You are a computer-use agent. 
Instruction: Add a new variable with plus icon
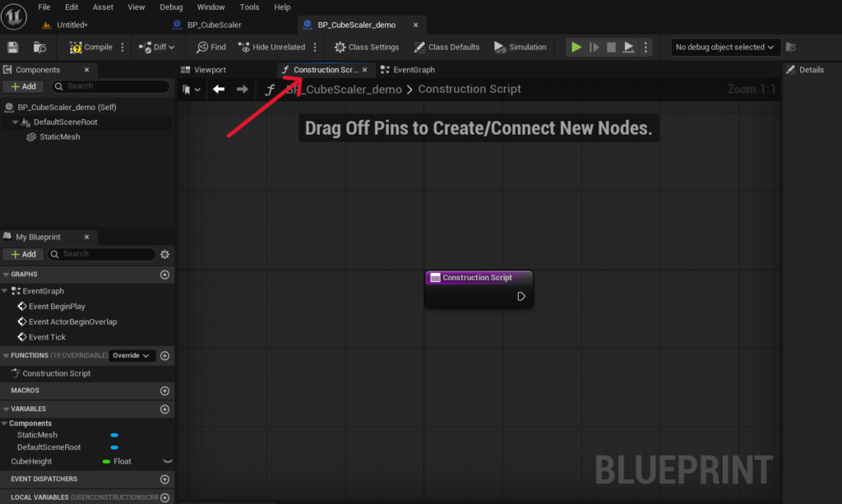tap(164, 409)
